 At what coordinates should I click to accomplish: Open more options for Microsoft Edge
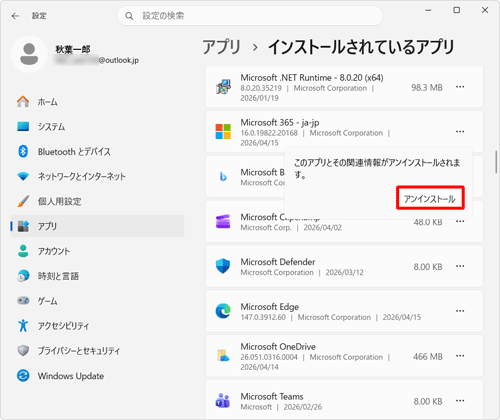(x=460, y=311)
